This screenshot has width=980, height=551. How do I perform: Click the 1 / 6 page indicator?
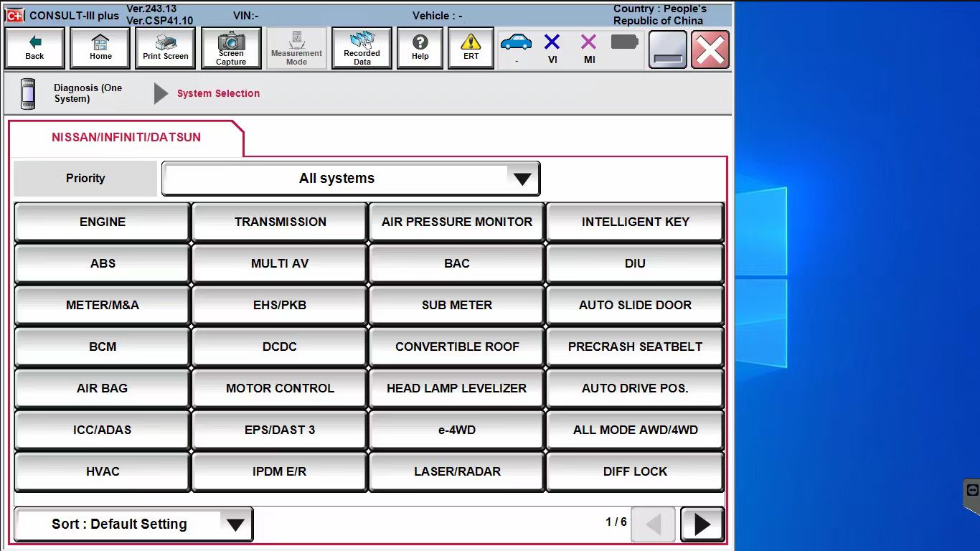pyautogui.click(x=616, y=522)
